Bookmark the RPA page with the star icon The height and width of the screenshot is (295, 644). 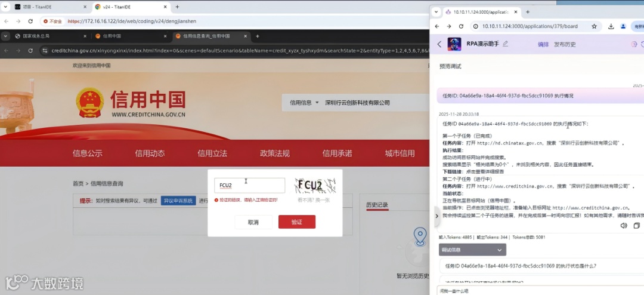click(594, 26)
